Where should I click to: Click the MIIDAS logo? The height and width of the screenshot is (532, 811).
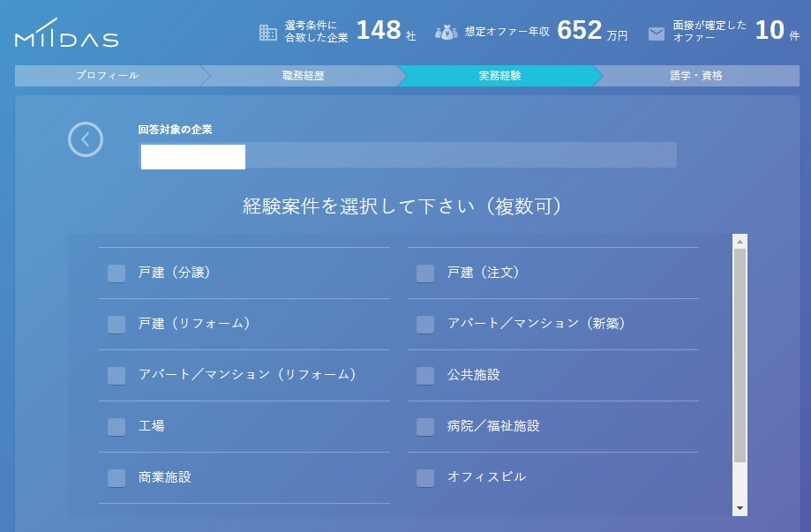click(x=67, y=34)
